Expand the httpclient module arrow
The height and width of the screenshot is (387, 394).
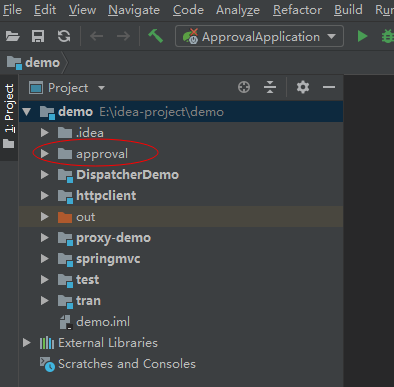45,196
